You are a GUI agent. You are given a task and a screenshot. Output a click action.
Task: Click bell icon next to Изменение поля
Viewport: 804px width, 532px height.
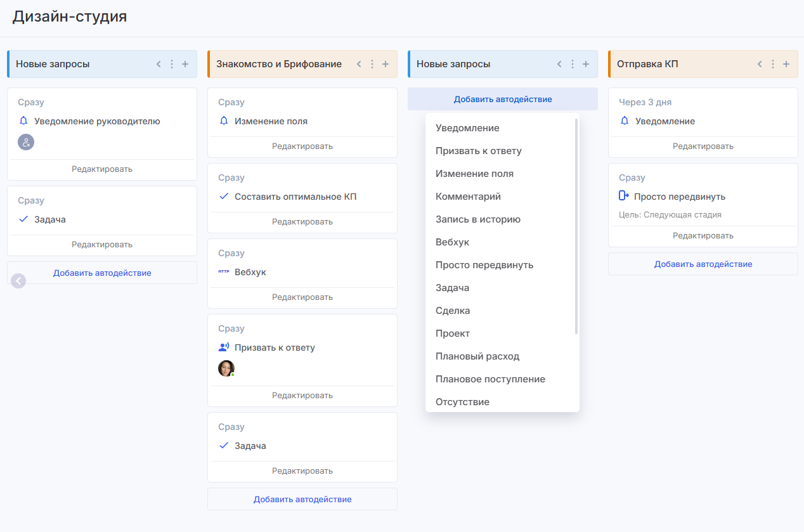click(223, 121)
